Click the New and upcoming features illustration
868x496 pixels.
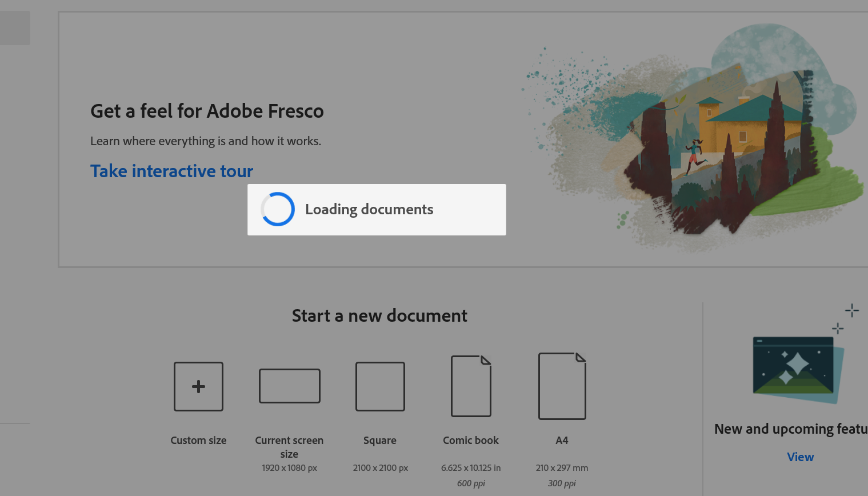pyautogui.click(x=798, y=367)
